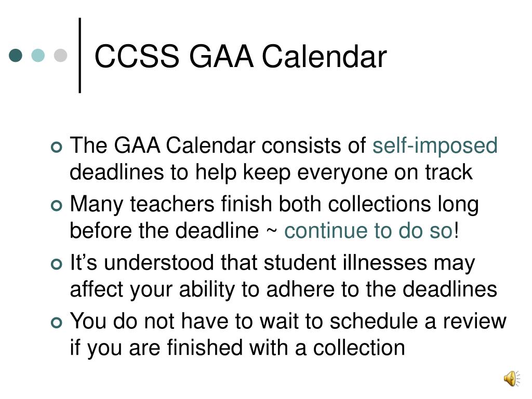
Task: Click the gray circle decoration
Action: pyautogui.click(x=61, y=55)
